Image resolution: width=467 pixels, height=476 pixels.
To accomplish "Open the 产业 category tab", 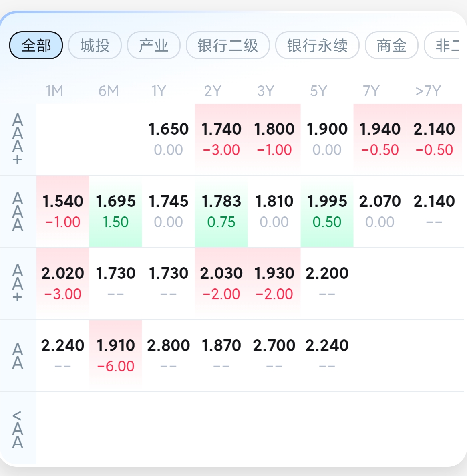I will 154,45.
